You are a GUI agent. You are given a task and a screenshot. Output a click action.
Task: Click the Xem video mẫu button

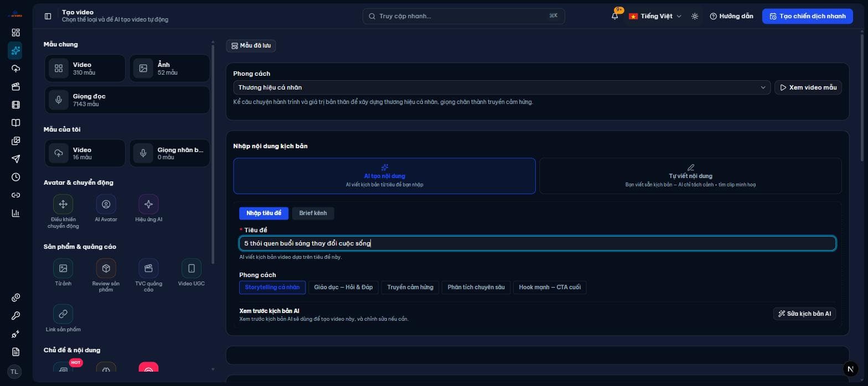808,87
